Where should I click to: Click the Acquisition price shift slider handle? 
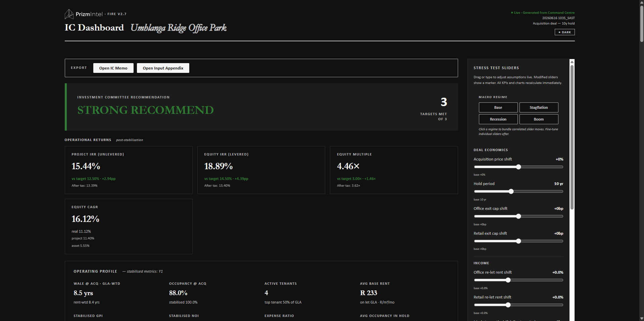[518, 167]
